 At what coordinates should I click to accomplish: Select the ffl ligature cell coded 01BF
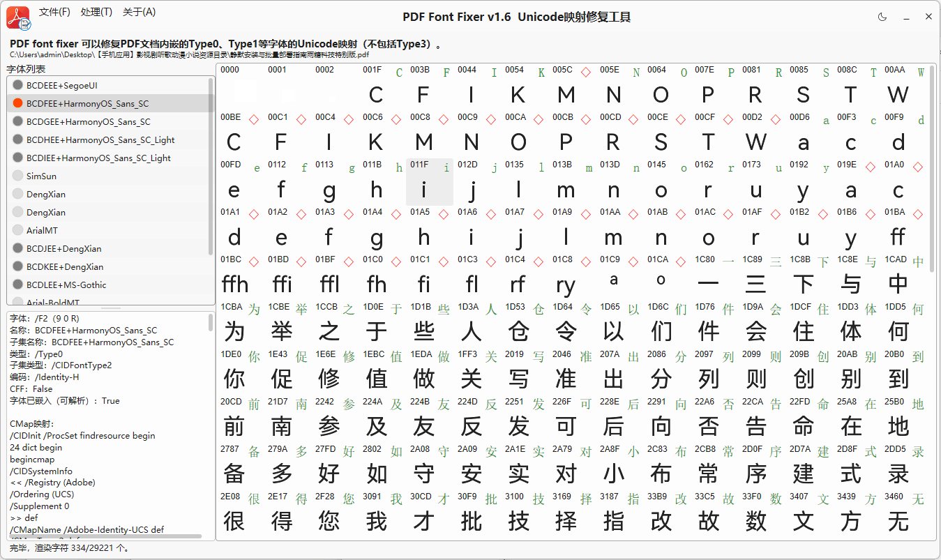tap(335, 276)
